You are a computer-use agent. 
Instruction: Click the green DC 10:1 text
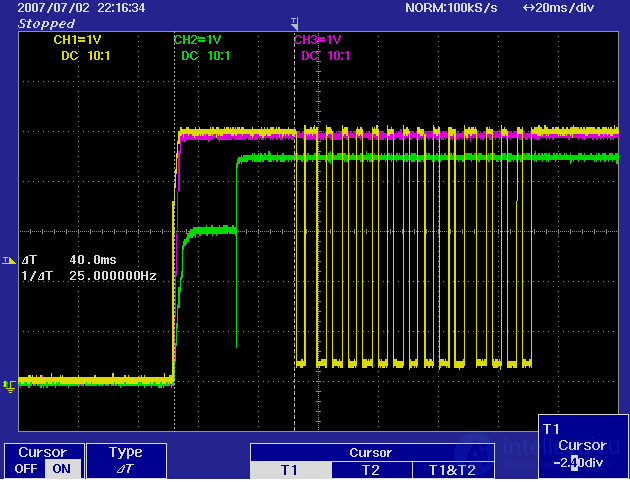pos(206,56)
